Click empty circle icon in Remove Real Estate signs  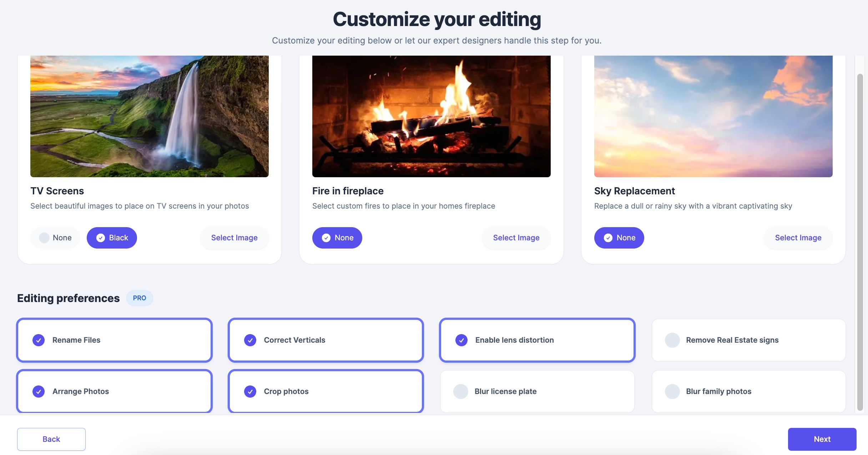pyautogui.click(x=672, y=340)
